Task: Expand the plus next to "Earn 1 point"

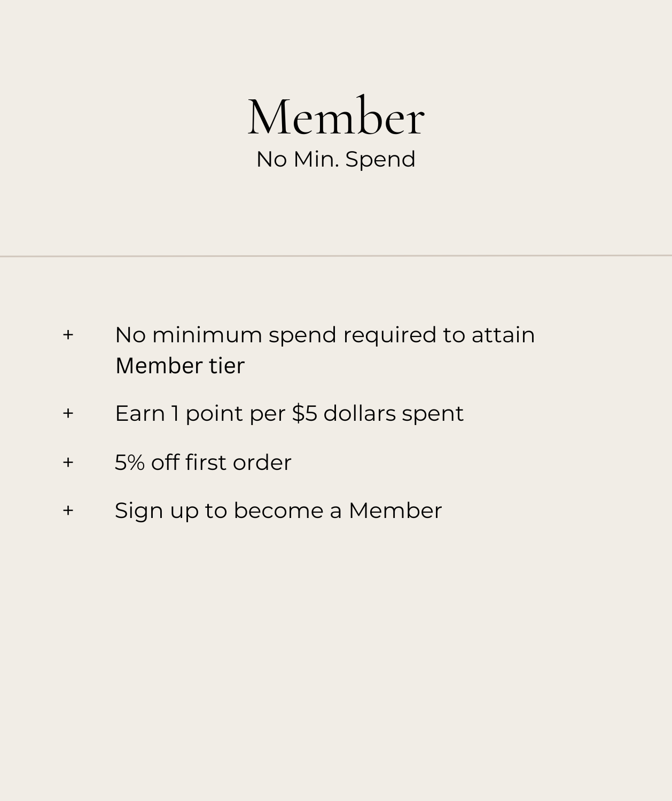Action: [68, 413]
